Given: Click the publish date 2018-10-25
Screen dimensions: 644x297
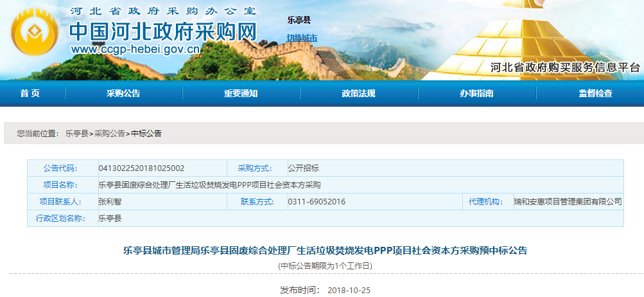Looking at the screenshot, I should [x=349, y=290].
